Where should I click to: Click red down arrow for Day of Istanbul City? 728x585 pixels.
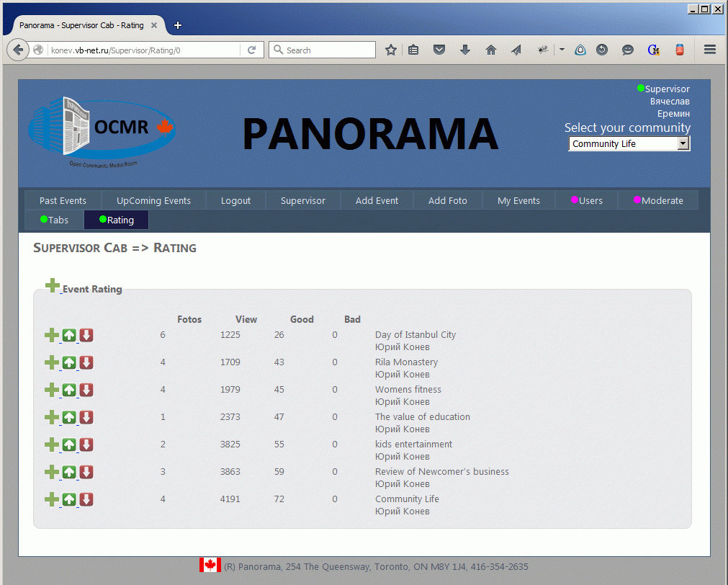86,335
